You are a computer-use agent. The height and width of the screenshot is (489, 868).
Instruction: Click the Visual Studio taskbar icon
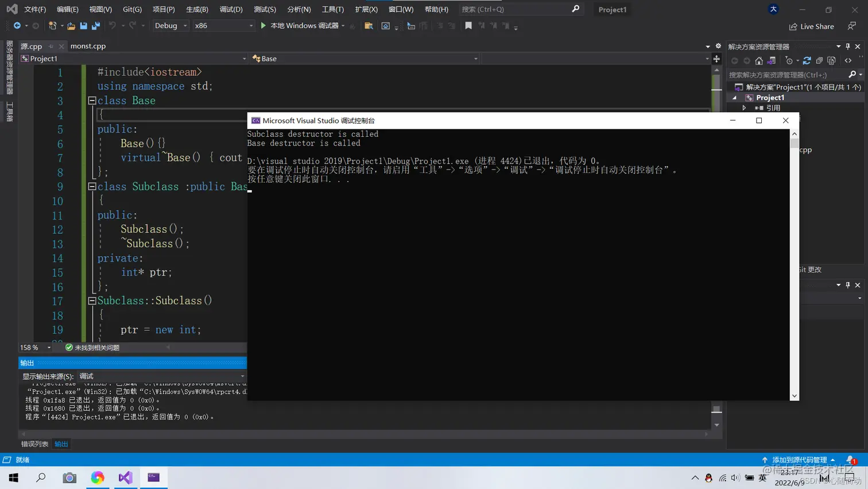pos(125,478)
